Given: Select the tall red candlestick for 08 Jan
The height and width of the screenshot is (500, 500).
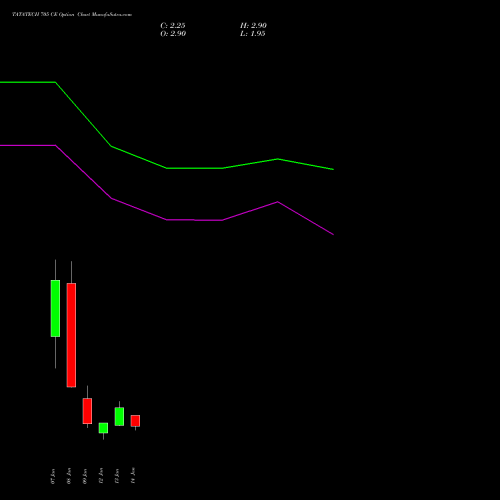Looking at the screenshot, I should click(x=71, y=335).
